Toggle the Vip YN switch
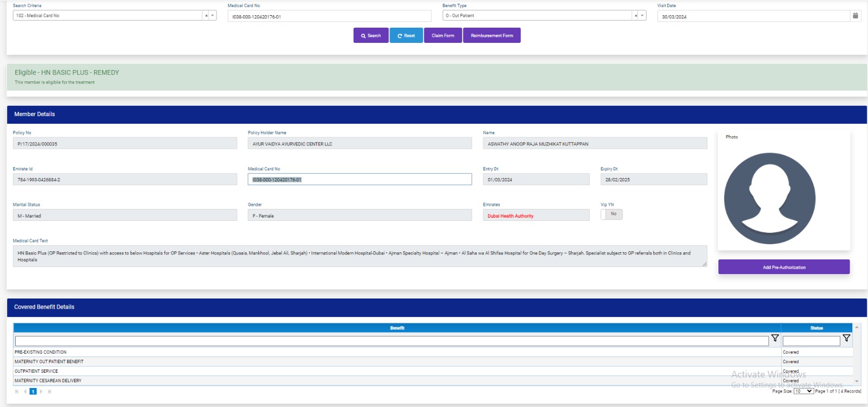 (611, 214)
